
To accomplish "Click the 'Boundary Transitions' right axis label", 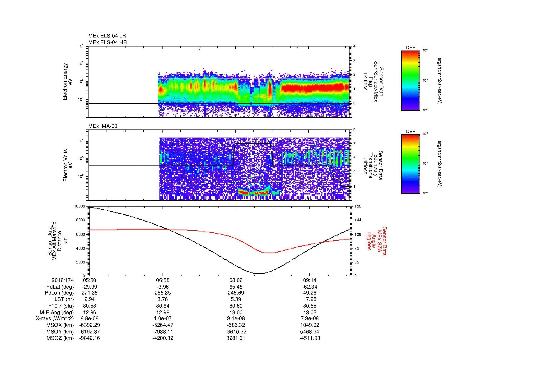I will coord(374,166).
